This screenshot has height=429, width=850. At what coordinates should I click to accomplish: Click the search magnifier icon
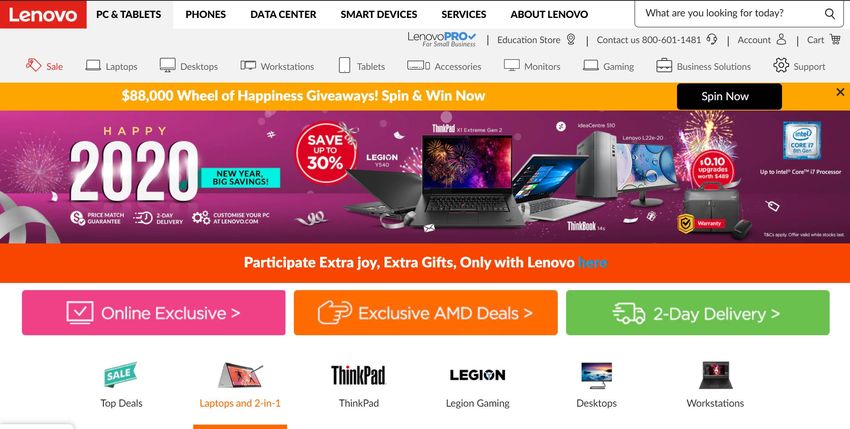[829, 14]
